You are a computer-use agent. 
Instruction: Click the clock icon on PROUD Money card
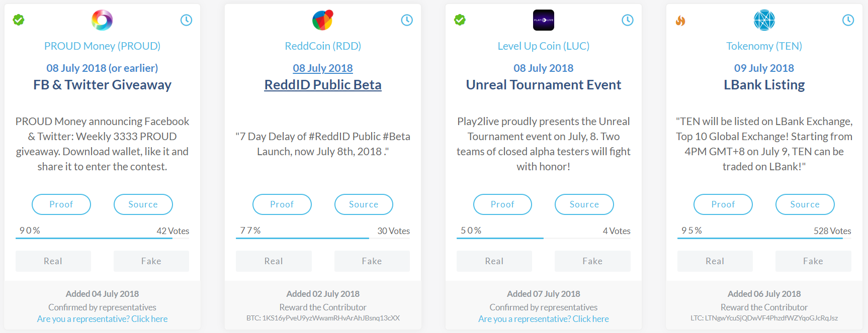pyautogui.click(x=186, y=20)
